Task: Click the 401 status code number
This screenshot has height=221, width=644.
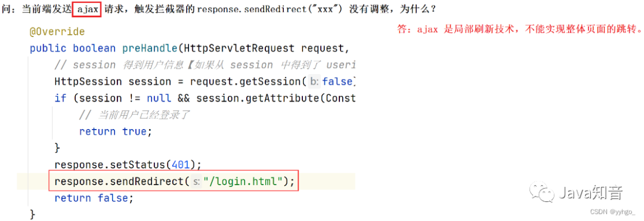Action: point(181,165)
